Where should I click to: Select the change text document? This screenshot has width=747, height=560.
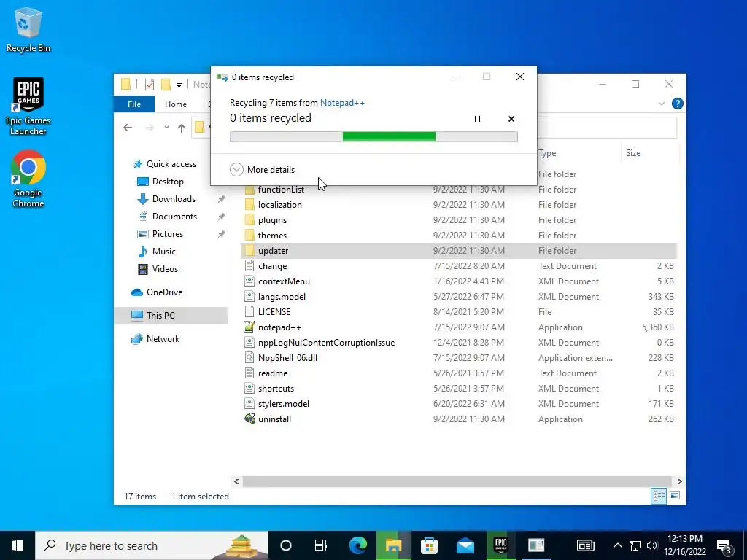coord(272,266)
